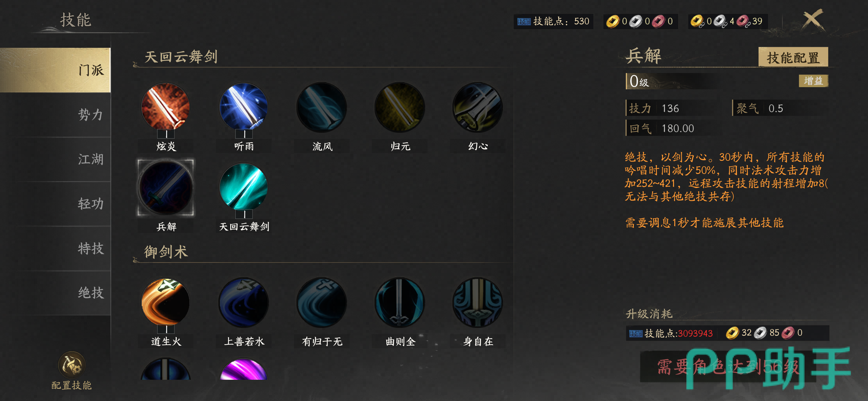
Task: Select the 炫炎 skill icon
Action: tap(166, 107)
